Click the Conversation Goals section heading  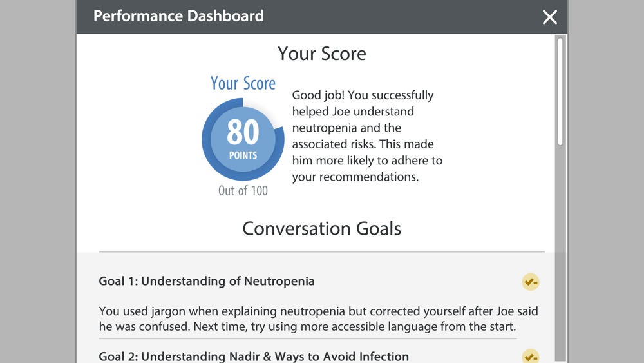click(x=321, y=229)
